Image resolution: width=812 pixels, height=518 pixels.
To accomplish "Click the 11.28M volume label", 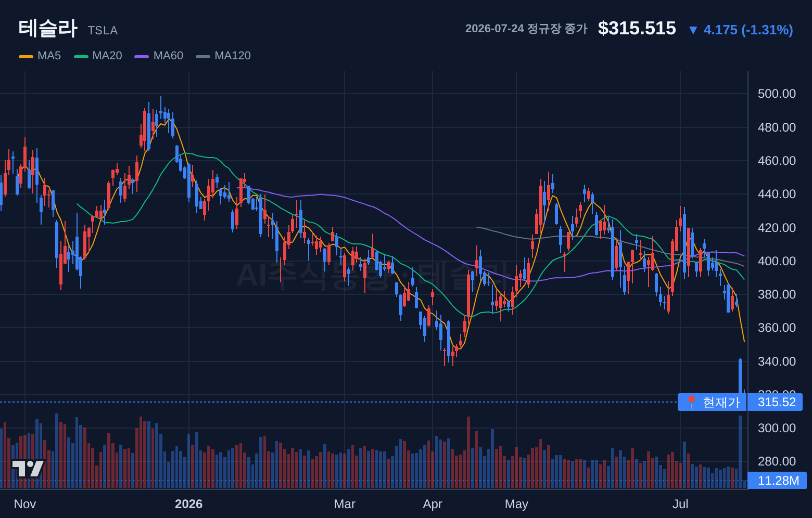I will (x=778, y=480).
